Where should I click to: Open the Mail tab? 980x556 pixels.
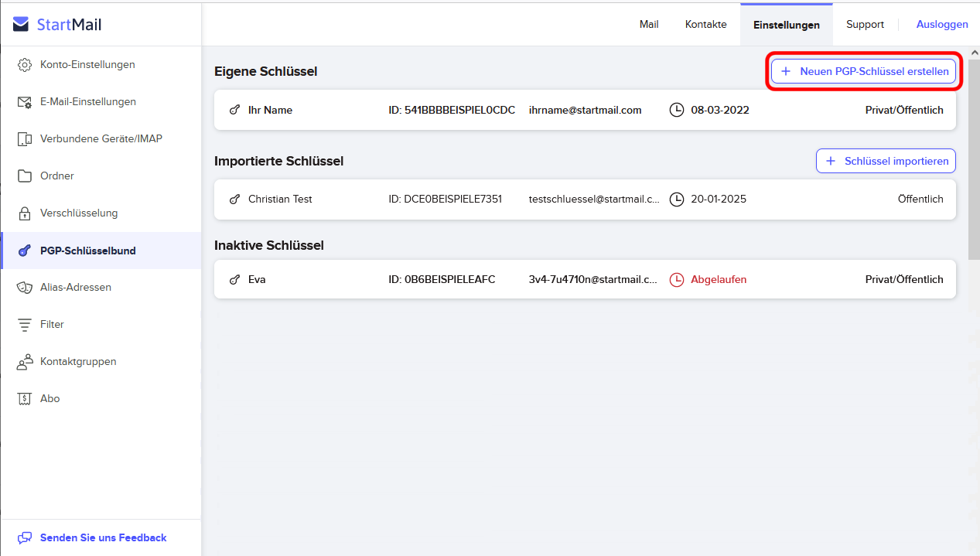click(649, 25)
